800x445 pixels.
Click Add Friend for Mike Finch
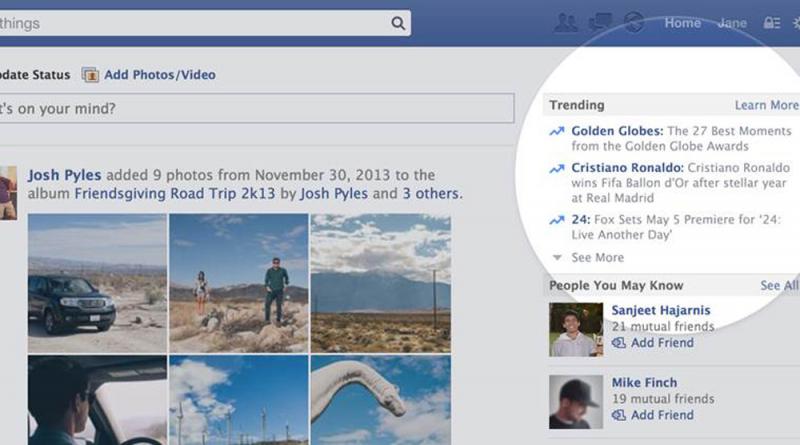point(662,415)
